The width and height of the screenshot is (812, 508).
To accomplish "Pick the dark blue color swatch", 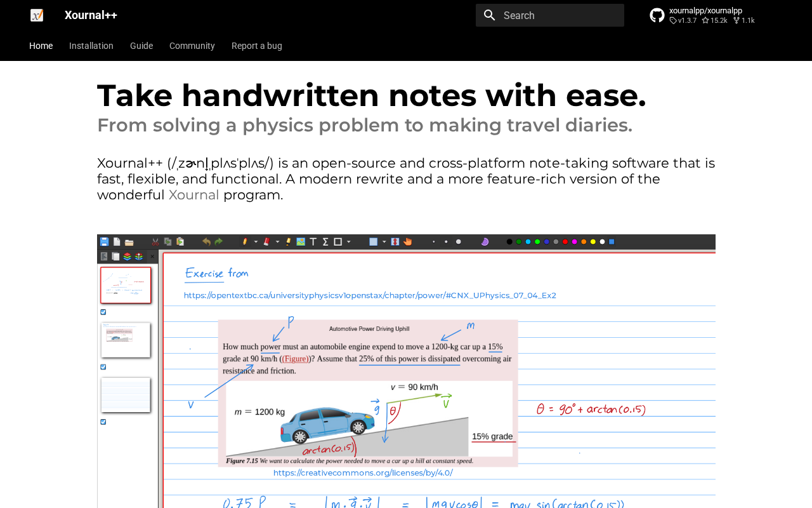I will coord(546,242).
